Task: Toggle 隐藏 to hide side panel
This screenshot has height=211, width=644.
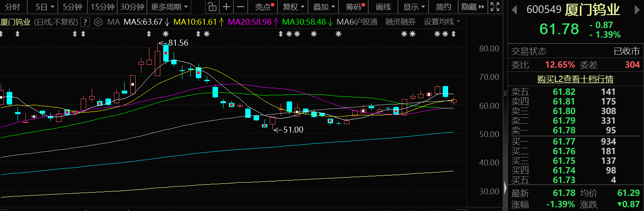Action: pos(473,7)
